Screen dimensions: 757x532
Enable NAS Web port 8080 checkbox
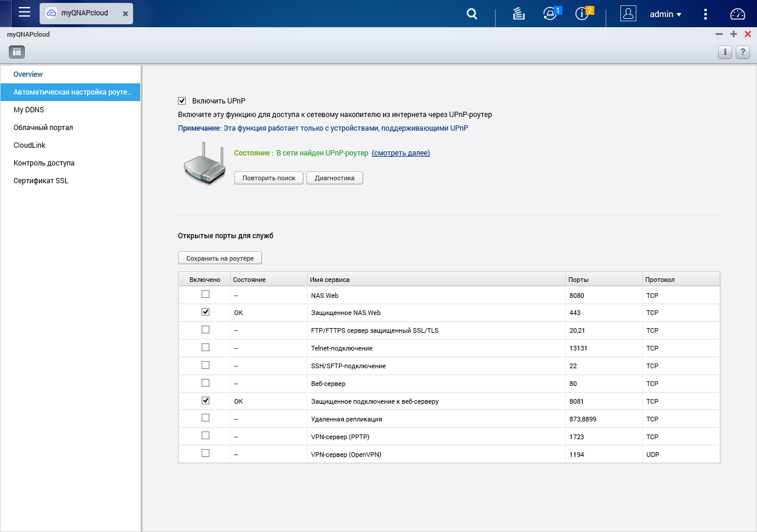pyautogui.click(x=205, y=294)
